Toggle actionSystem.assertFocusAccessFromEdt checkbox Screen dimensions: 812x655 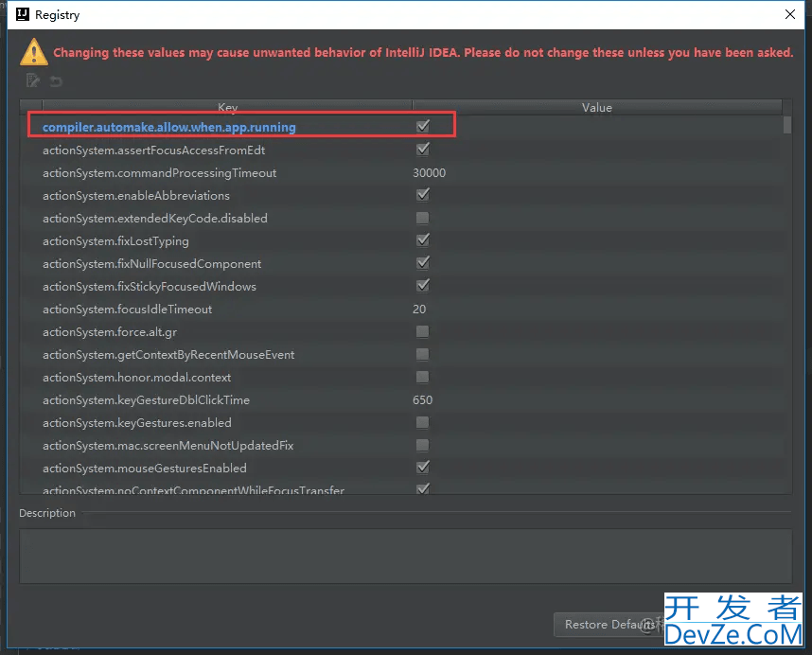coord(423,150)
